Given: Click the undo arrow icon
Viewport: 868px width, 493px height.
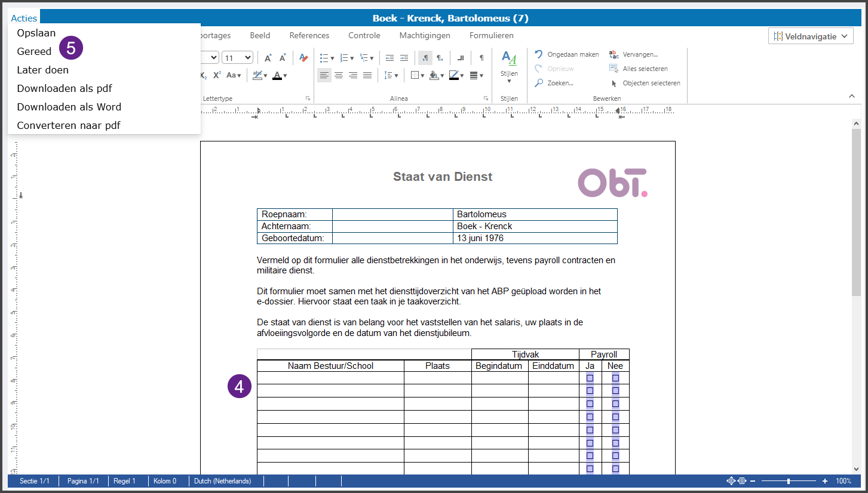Looking at the screenshot, I should [539, 54].
